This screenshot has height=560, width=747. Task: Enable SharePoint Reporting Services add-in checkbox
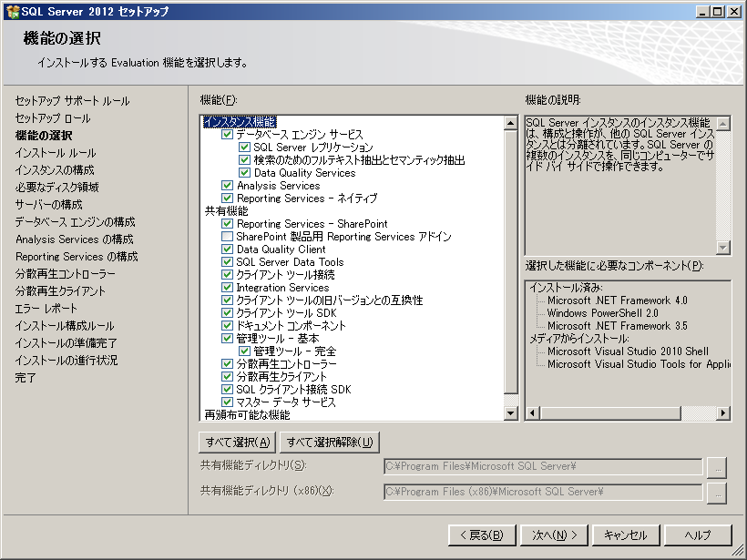228,237
